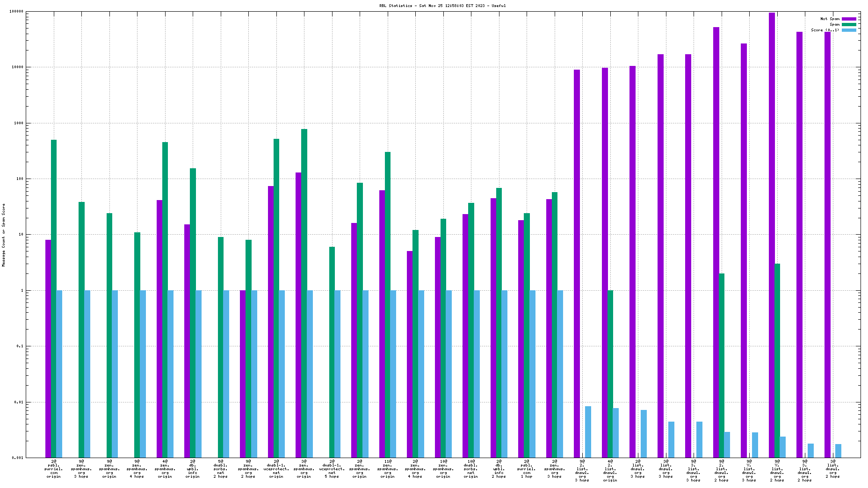Select the 0.001 tick on the y-axis

point(17,458)
